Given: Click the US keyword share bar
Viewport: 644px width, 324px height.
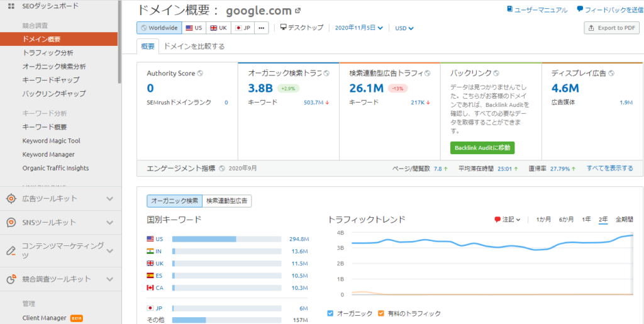Looking at the screenshot, I should pos(226,239).
